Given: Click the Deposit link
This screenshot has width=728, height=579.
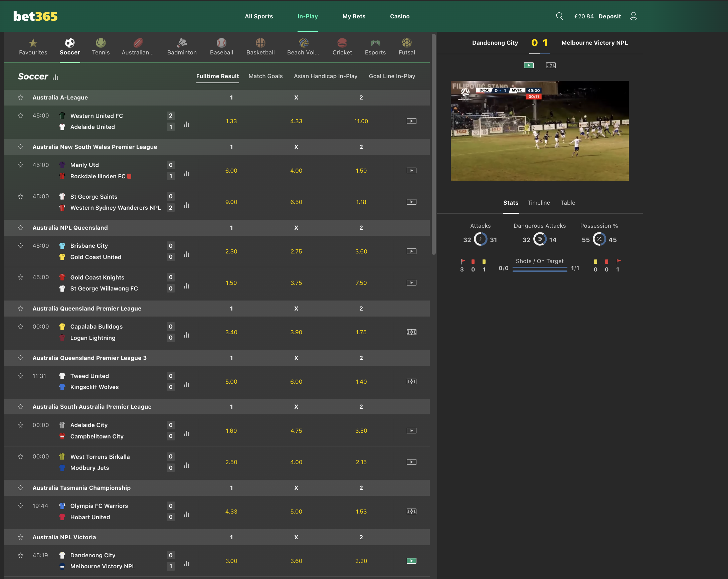Looking at the screenshot, I should [609, 16].
